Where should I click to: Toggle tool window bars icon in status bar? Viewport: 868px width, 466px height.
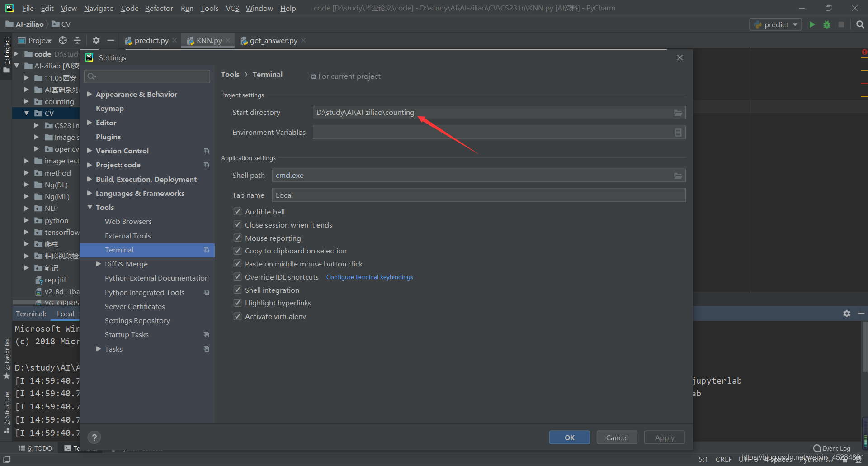click(7, 459)
